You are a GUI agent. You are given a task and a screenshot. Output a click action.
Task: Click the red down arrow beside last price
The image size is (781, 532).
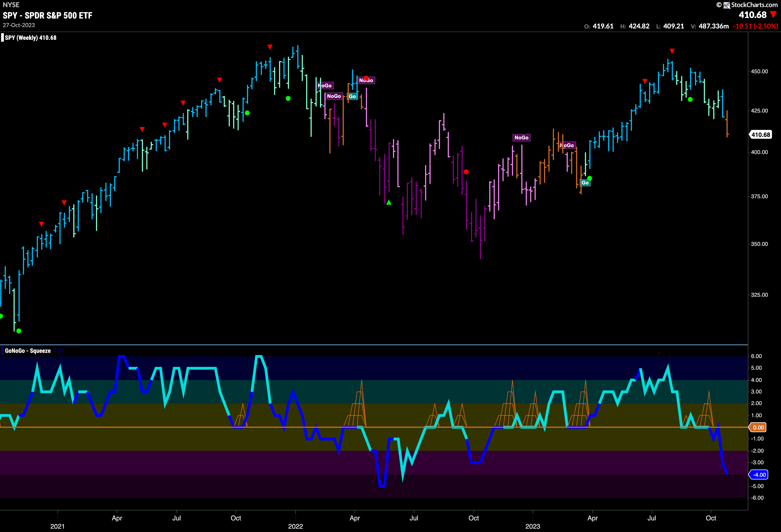click(x=773, y=14)
